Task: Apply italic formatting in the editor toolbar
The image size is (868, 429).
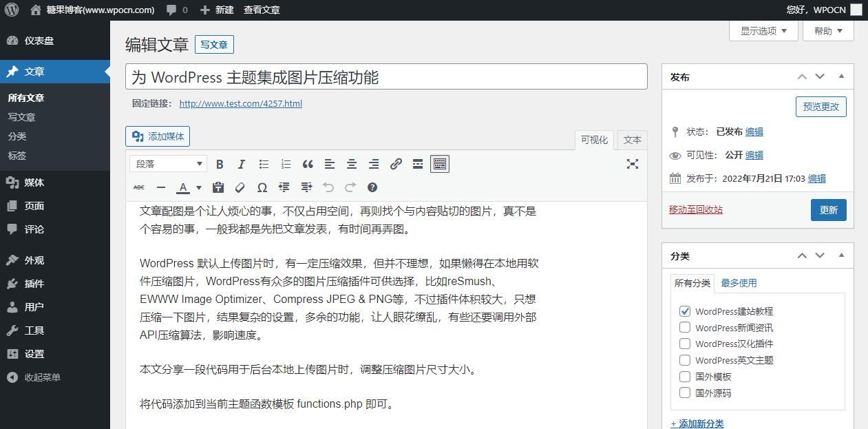Action: pos(242,164)
